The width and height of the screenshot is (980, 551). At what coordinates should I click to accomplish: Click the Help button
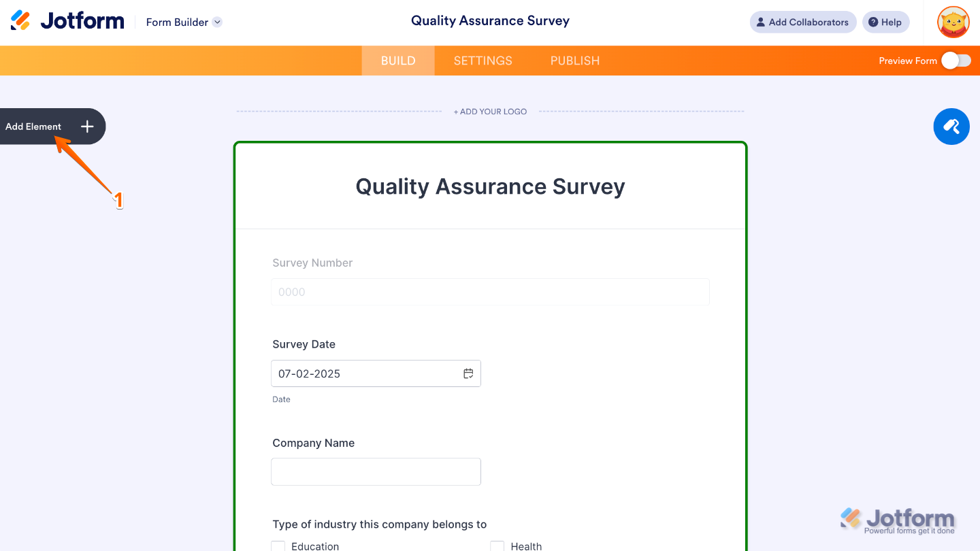coord(885,22)
